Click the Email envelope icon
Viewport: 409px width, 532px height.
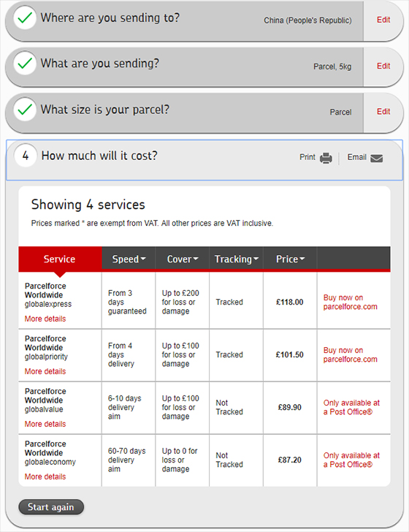pos(376,159)
